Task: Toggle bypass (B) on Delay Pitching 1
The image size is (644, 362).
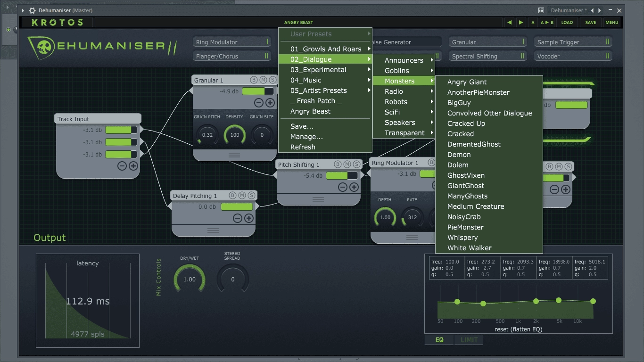Action: click(232, 195)
